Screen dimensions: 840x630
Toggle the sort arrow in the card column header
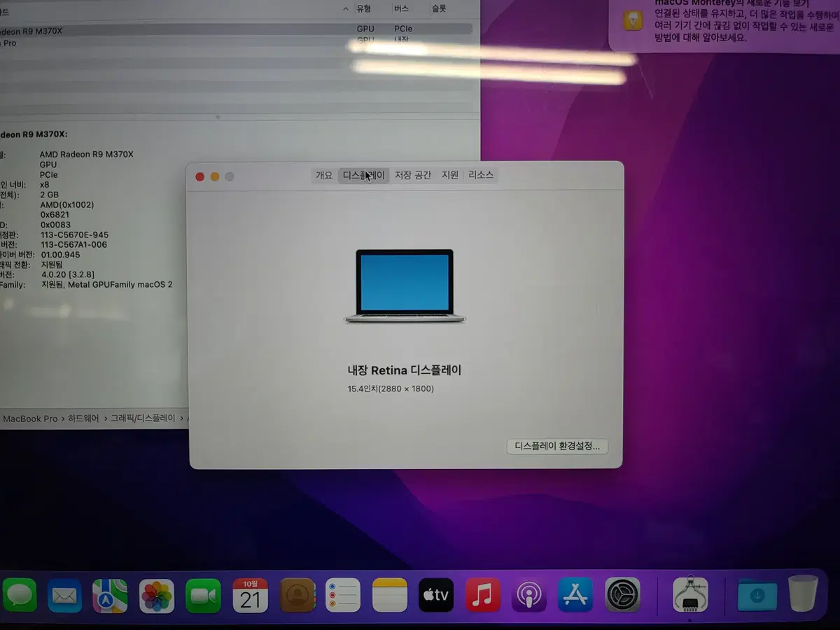(x=346, y=9)
